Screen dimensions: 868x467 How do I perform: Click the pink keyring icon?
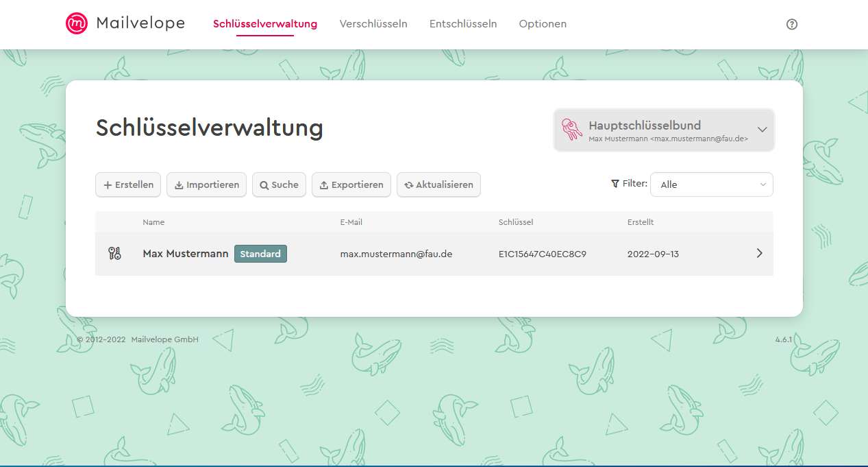571,130
